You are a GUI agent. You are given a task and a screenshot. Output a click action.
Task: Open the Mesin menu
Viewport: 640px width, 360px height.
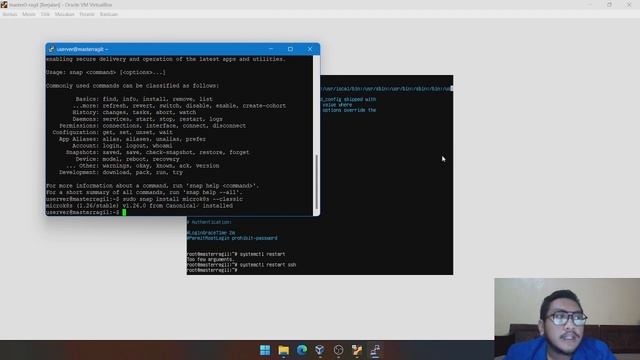(x=29, y=14)
